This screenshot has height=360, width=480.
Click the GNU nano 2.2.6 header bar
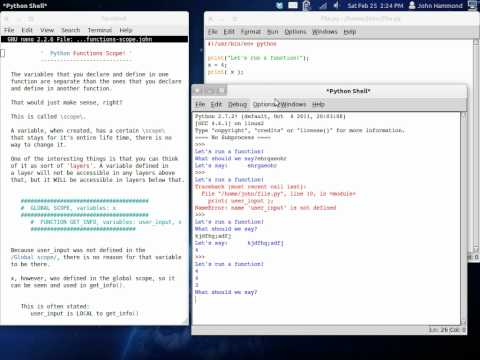pyautogui.click(x=94, y=39)
